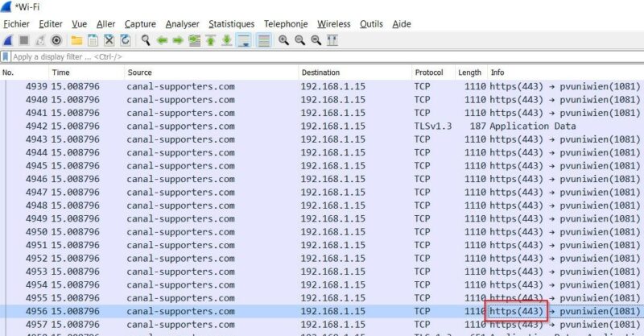Select packet number 4945
The height and width of the screenshot is (336, 644).
point(322,166)
